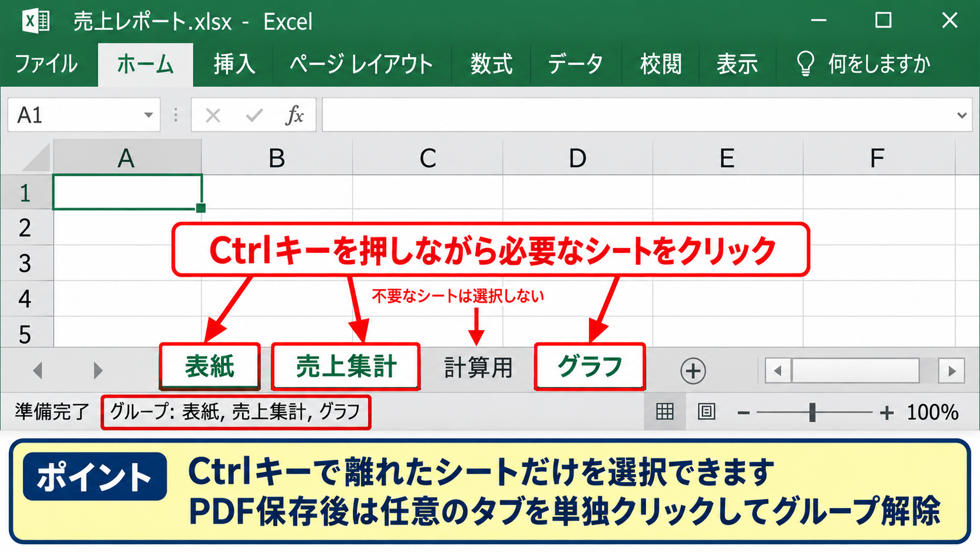Click the zoom slider handle
The height and width of the screenshot is (552, 980).
[x=812, y=412]
